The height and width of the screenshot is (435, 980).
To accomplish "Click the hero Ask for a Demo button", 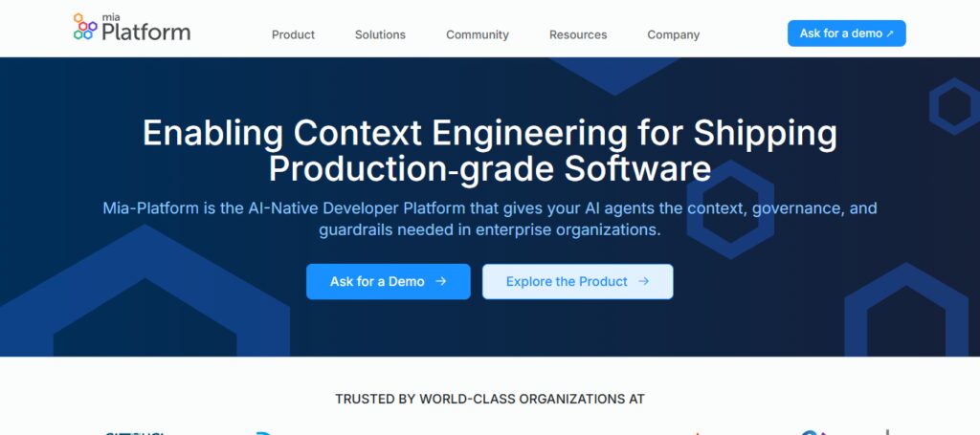I will 389,281.
